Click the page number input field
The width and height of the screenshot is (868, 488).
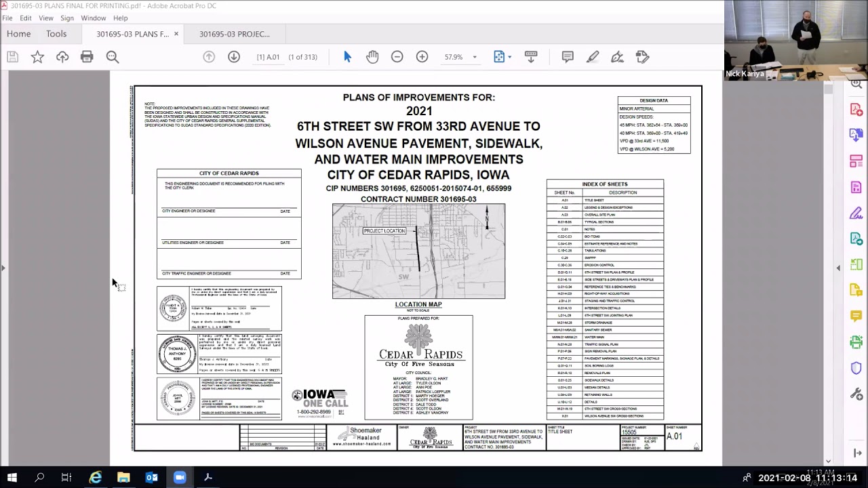269,57
